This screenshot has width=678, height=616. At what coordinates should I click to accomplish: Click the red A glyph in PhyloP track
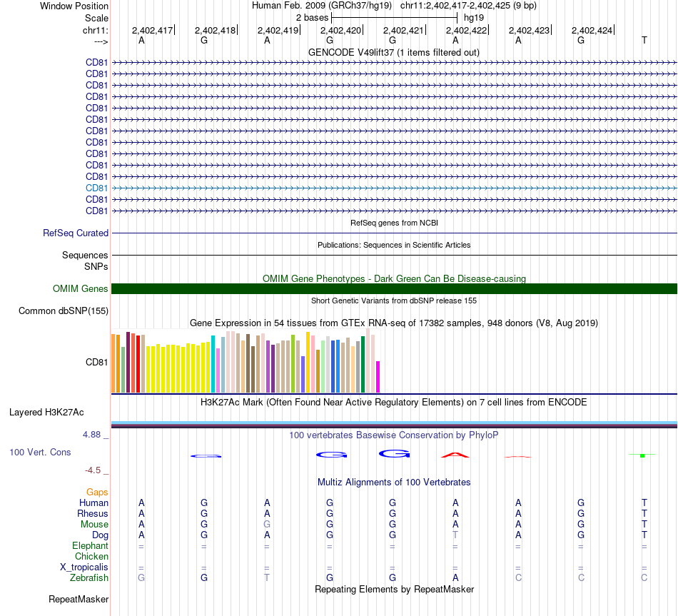tap(455, 455)
